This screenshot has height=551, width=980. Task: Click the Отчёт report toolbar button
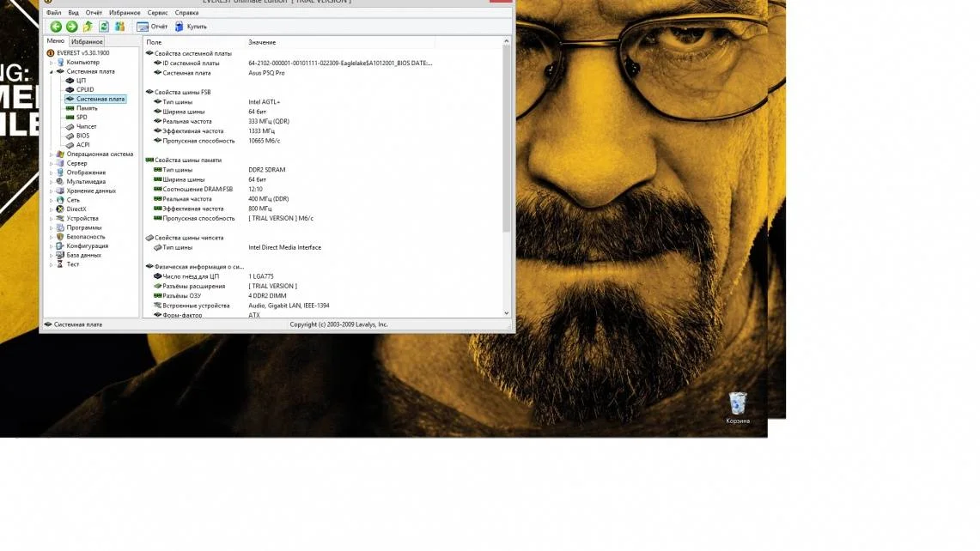click(152, 27)
